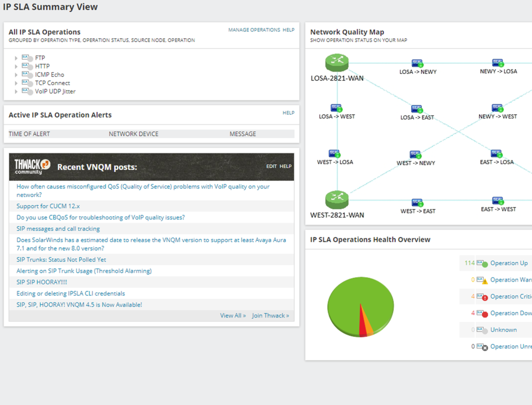
Task: Select the LOSA -> EAST SLA operation icon
Action: coord(417,109)
